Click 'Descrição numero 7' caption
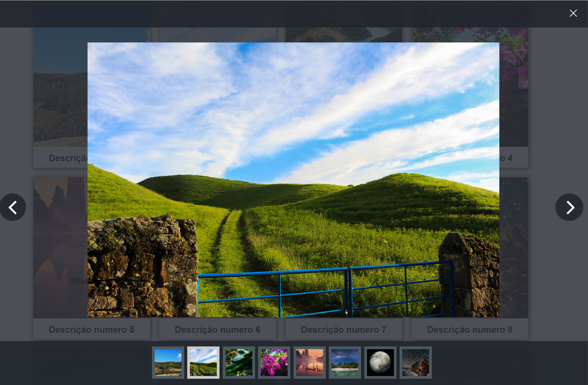The height and width of the screenshot is (385, 588). coord(344,329)
